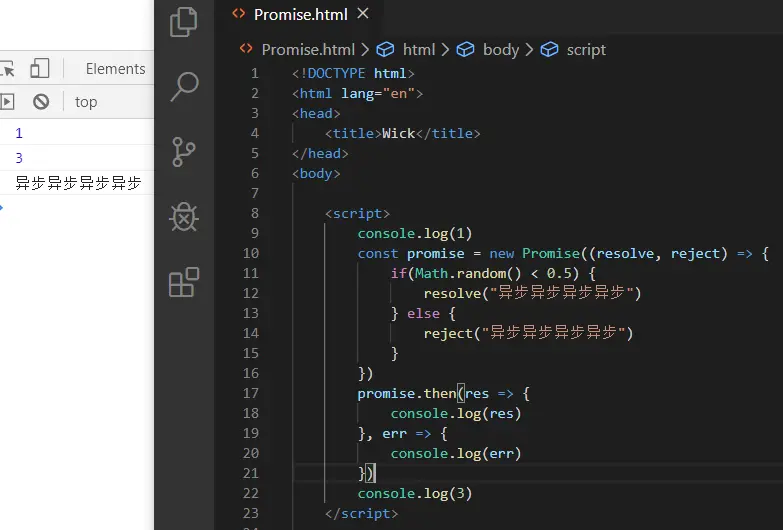Screen dimensions: 783x530
Task: Select the html breadcrumb item
Action: pyautogui.click(x=418, y=49)
